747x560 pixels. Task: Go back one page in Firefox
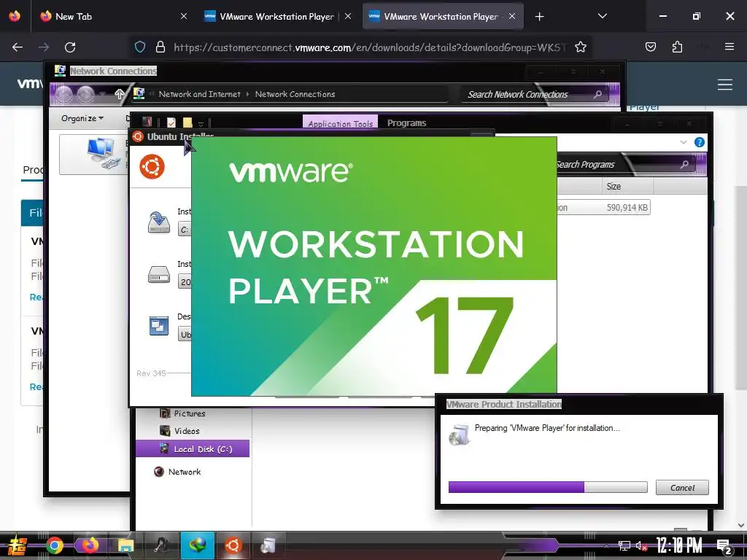pyautogui.click(x=18, y=47)
